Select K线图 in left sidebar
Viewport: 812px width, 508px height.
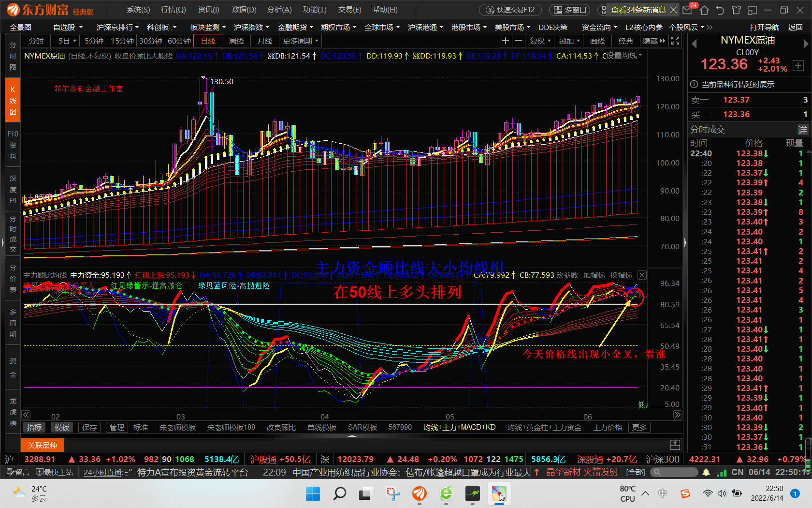coord(13,101)
